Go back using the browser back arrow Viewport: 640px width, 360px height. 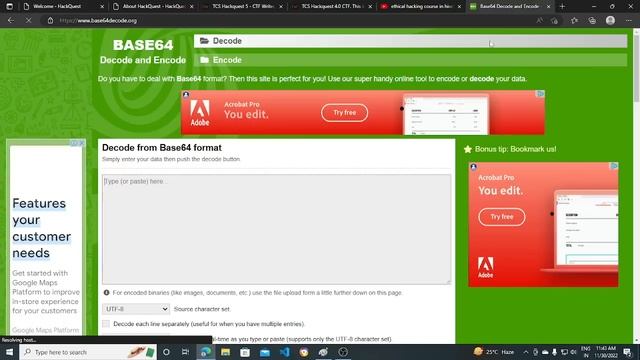point(11,20)
